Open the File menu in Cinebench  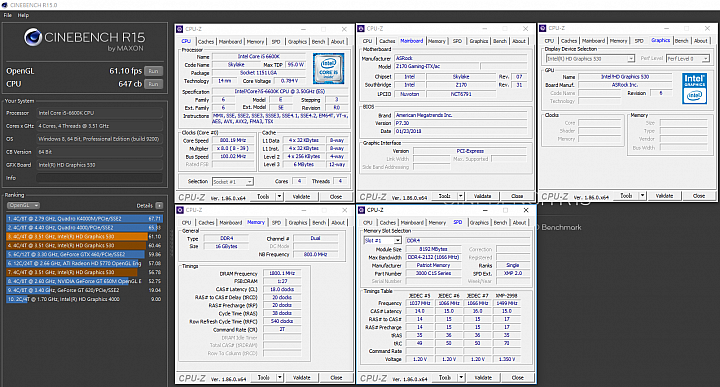pyautogui.click(x=8, y=15)
